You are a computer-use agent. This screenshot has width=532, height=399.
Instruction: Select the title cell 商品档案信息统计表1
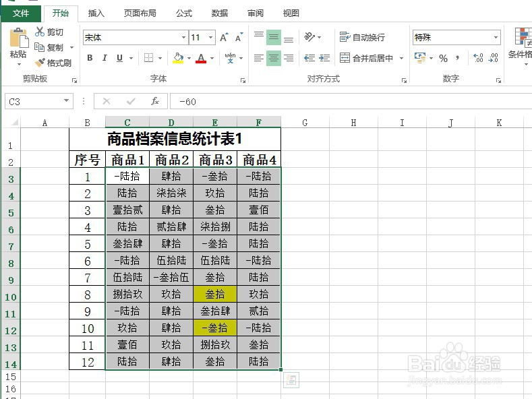(x=175, y=139)
